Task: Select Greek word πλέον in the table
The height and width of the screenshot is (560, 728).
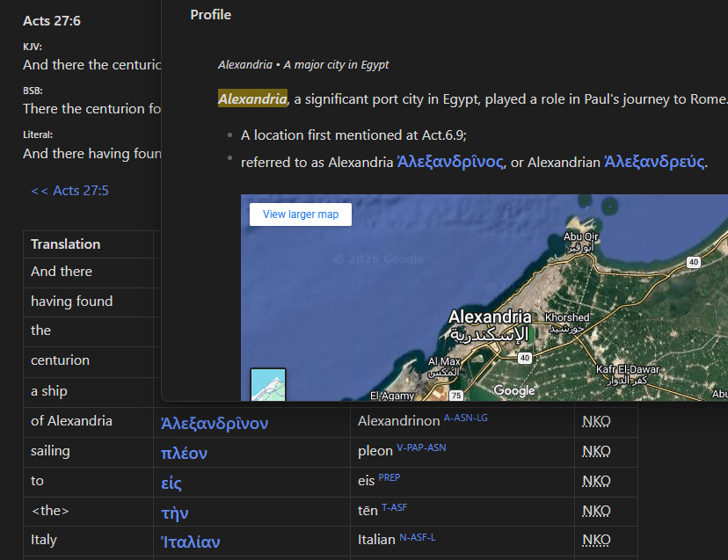Action: point(184,454)
